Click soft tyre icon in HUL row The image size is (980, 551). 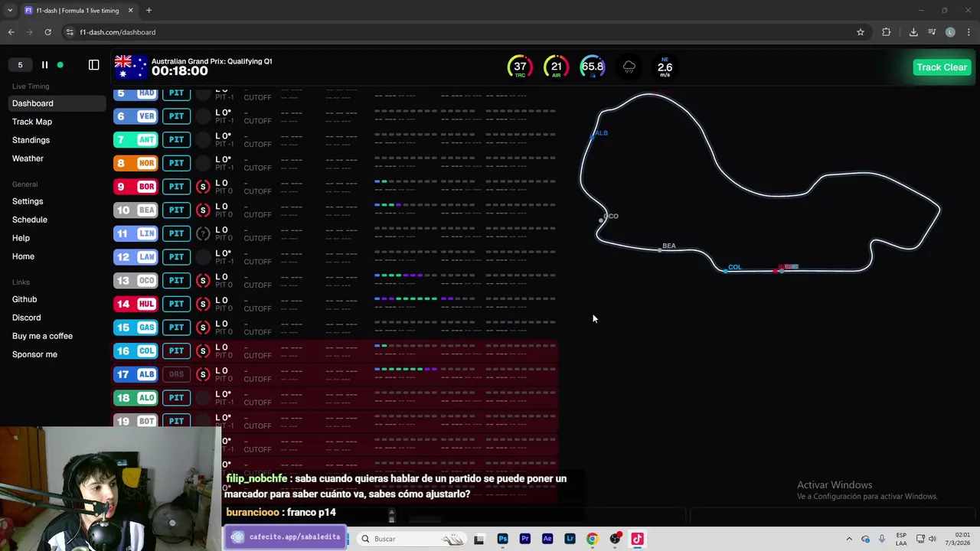[203, 304]
